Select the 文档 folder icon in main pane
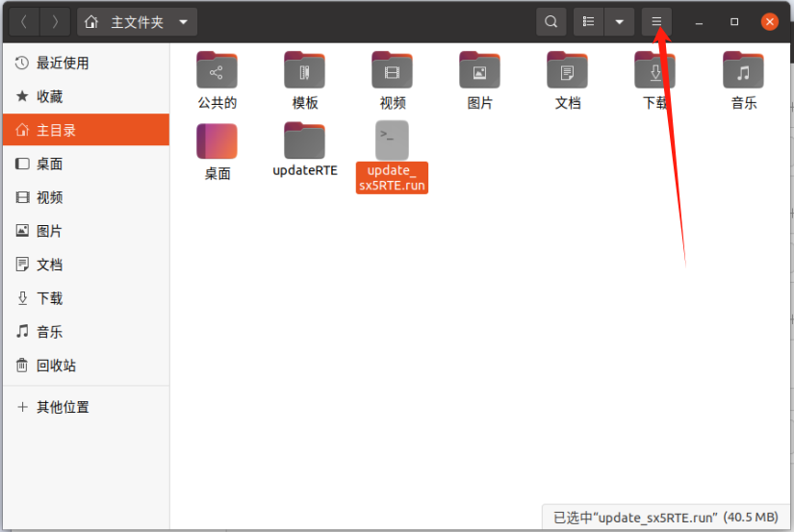Viewport: 794px width, 532px height. point(567,70)
